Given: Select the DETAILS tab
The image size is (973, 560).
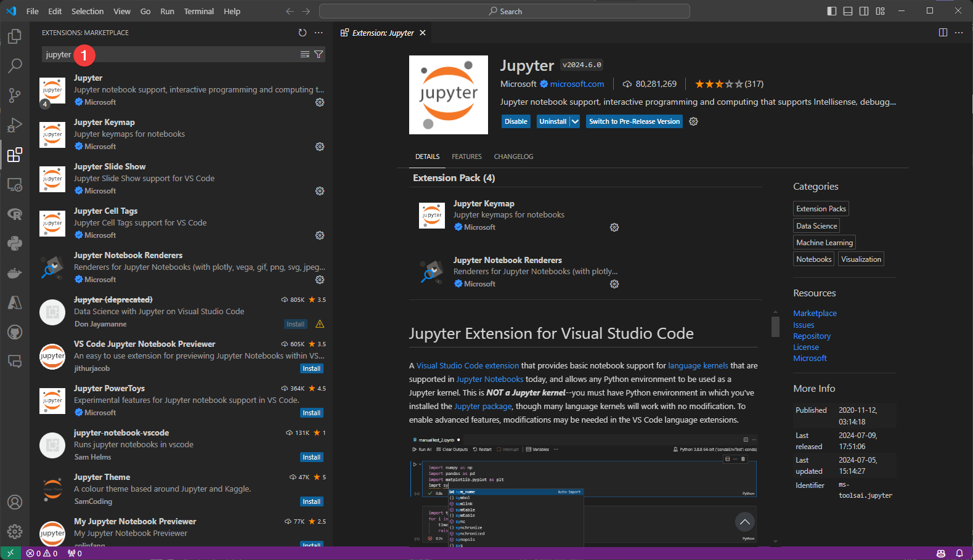Looking at the screenshot, I should pos(427,156).
